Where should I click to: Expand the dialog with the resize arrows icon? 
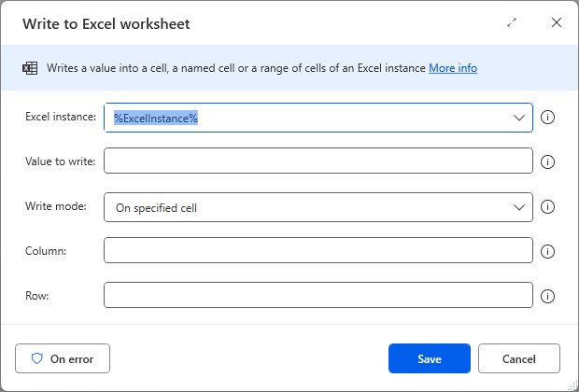[x=512, y=23]
